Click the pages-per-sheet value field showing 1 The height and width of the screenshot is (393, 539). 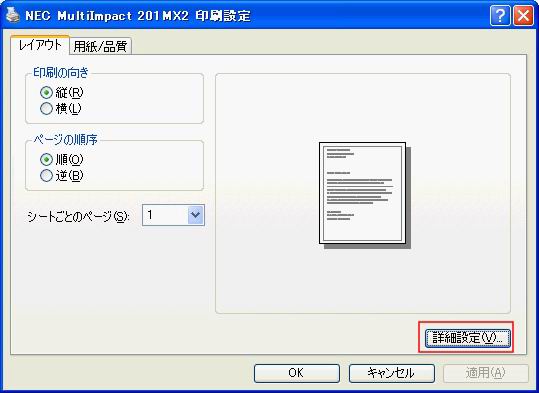165,215
